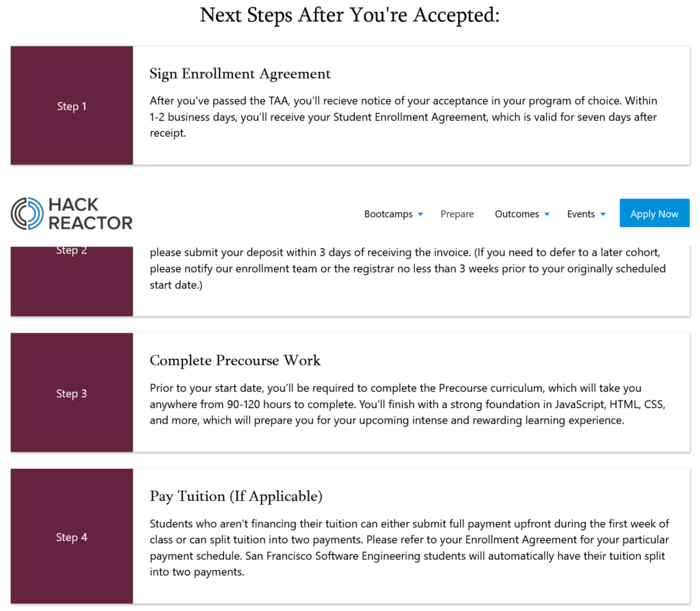
Task: Go to the Prepare nav link
Action: (457, 214)
